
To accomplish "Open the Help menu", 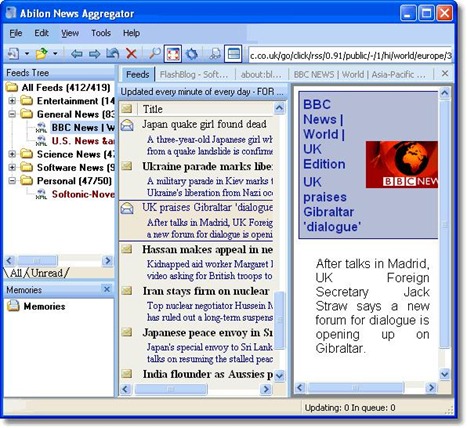I will 131,33.
